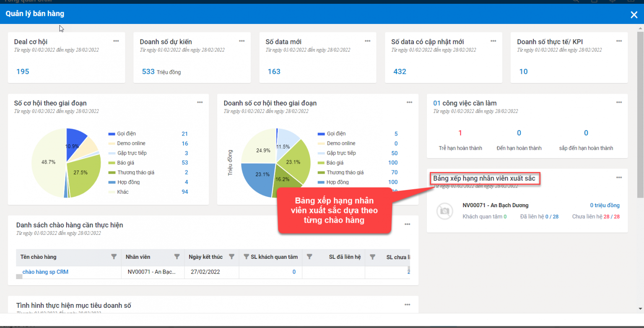
Task: Select the 'Quản lý bán hàng' title bar
Action: tap(35, 13)
